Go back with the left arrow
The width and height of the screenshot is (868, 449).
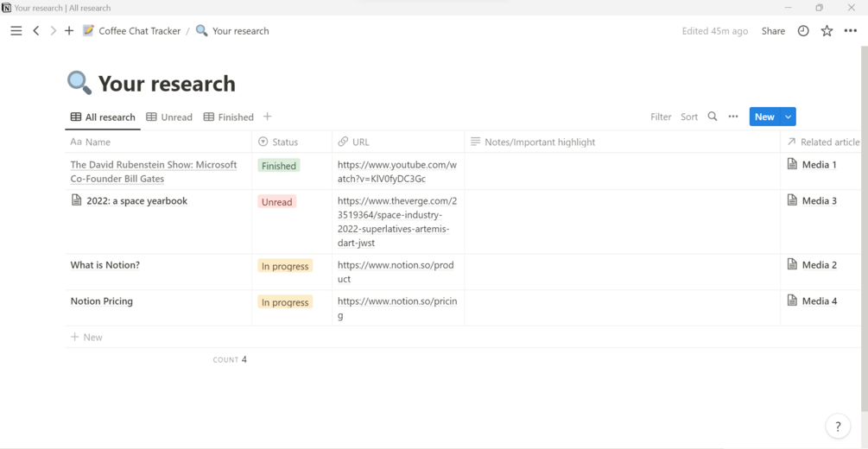36,31
